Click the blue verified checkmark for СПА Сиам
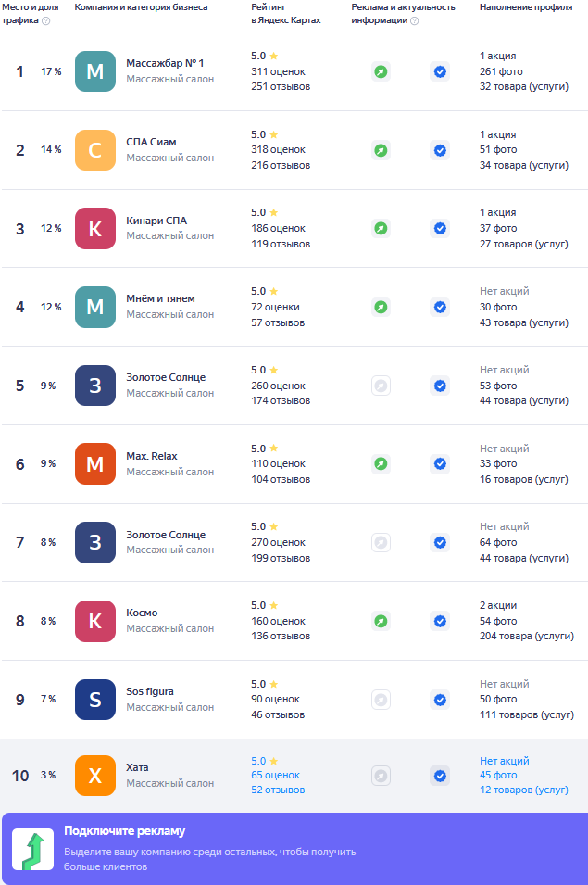Image resolution: width=588 pixels, height=885 pixels. tap(440, 150)
